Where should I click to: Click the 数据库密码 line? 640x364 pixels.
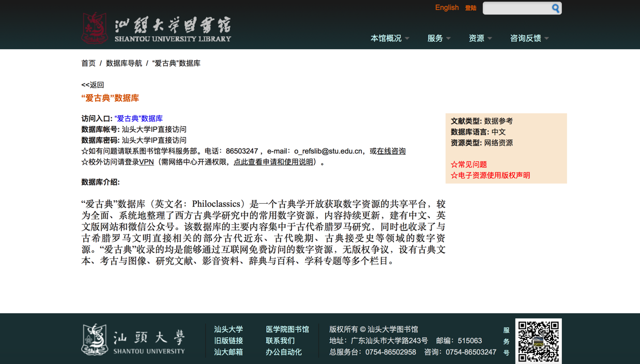(134, 140)
